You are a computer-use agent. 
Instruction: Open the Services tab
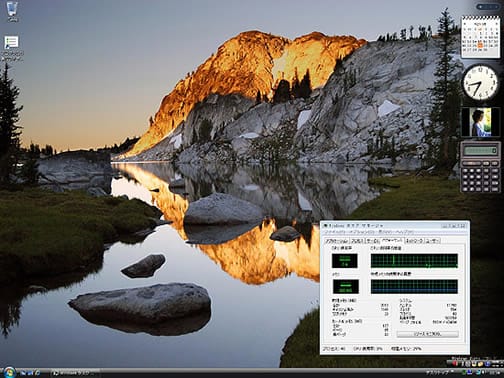point(373,241)
